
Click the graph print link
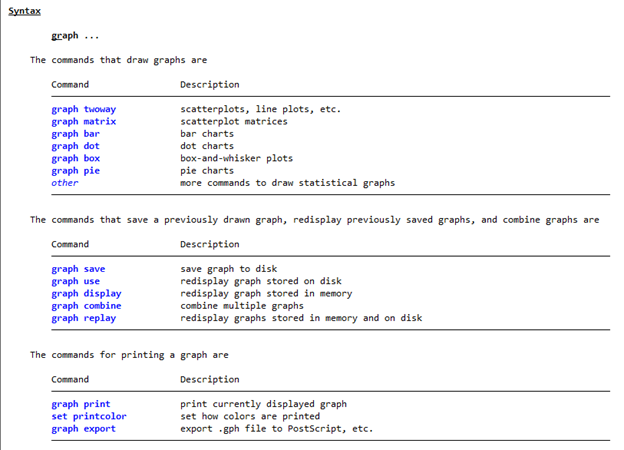(x=81, y=405)
